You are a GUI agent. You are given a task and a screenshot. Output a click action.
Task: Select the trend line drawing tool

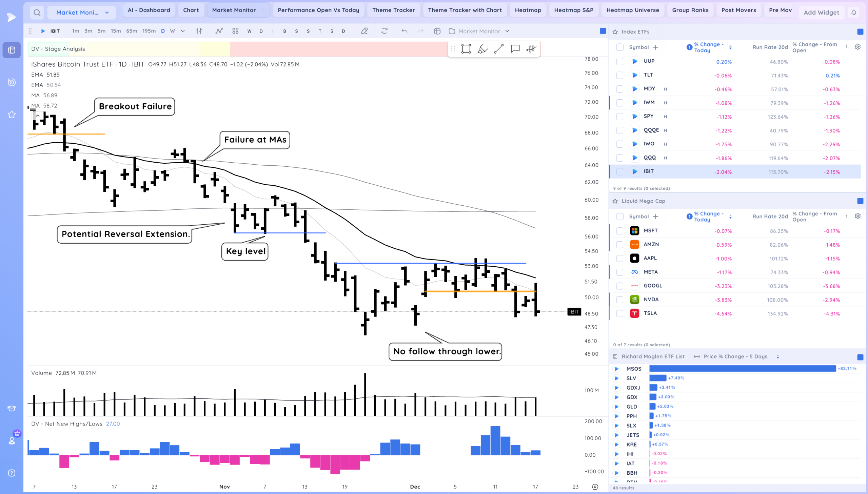coord(499,49)
